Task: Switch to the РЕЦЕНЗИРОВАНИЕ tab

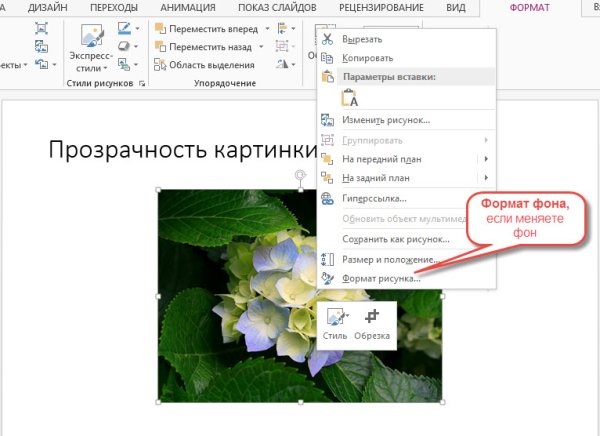Action: [381, 8]
